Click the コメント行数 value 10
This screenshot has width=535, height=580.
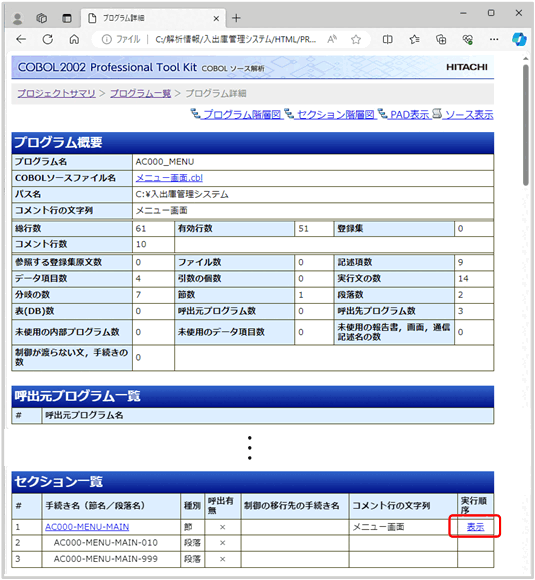coord(141,245)
